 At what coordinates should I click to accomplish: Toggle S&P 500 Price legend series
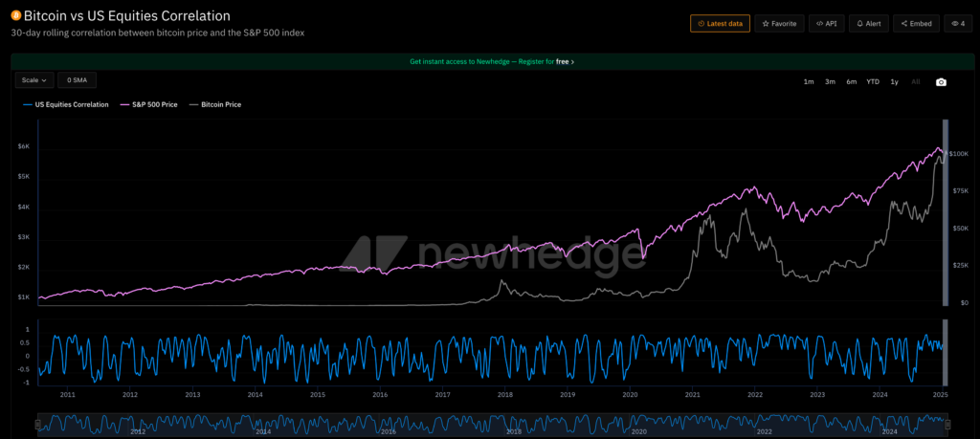pyautogui.click(x=148, y=105)
